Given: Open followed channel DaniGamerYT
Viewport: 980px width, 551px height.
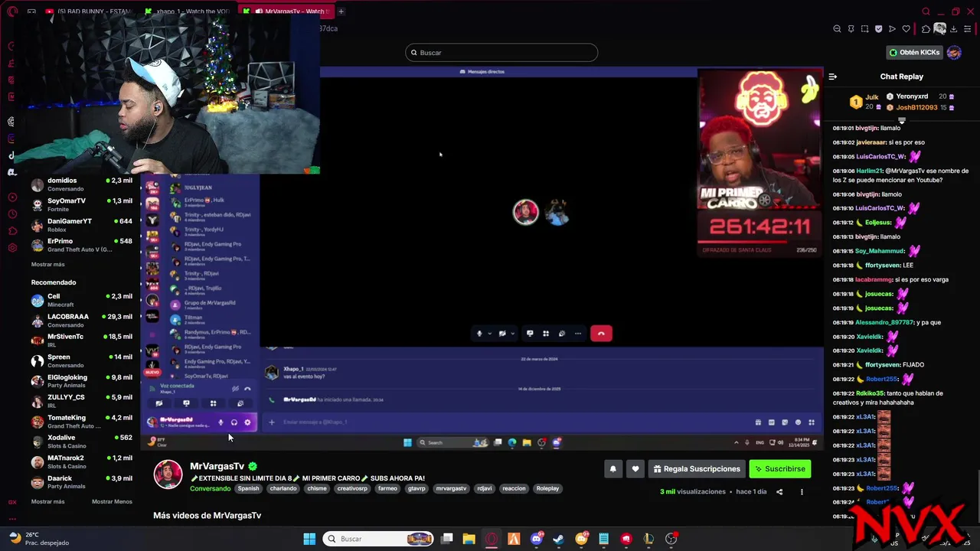Looking at the screenshot, I should (x=82, y=225).
